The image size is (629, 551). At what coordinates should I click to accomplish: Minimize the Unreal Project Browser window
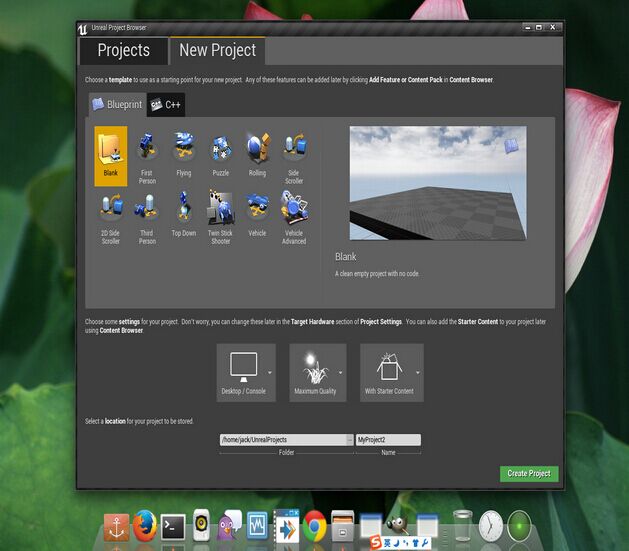528,28
